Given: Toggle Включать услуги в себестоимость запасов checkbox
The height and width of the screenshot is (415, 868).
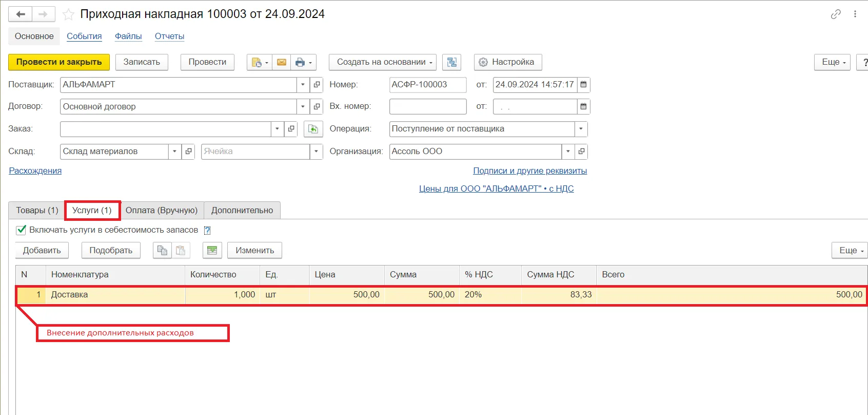Looking at the screenshot, I should pos(21,230).
